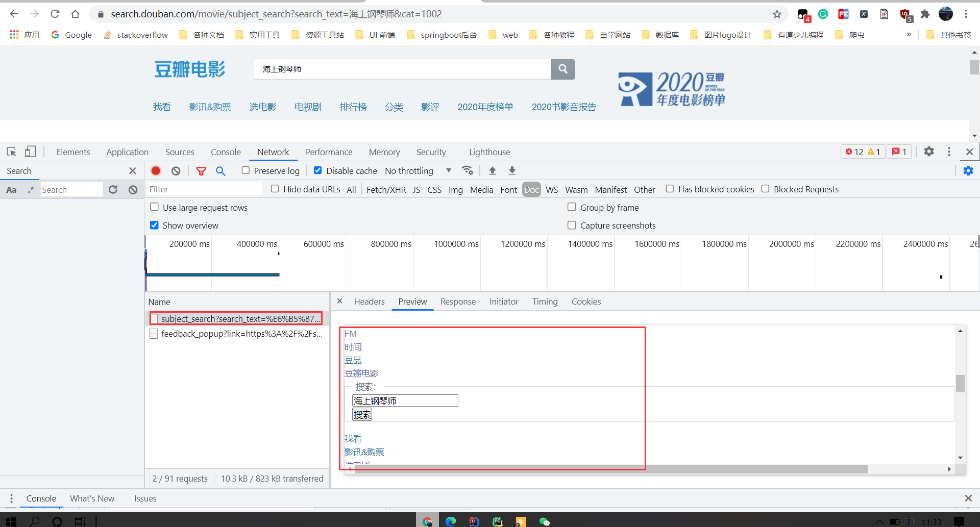
Task: Close the request details pane
Action: (339, 301)
